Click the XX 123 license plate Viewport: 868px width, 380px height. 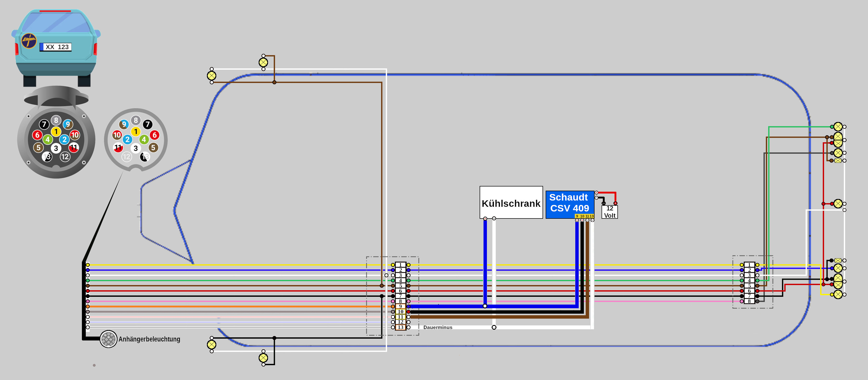56,47
